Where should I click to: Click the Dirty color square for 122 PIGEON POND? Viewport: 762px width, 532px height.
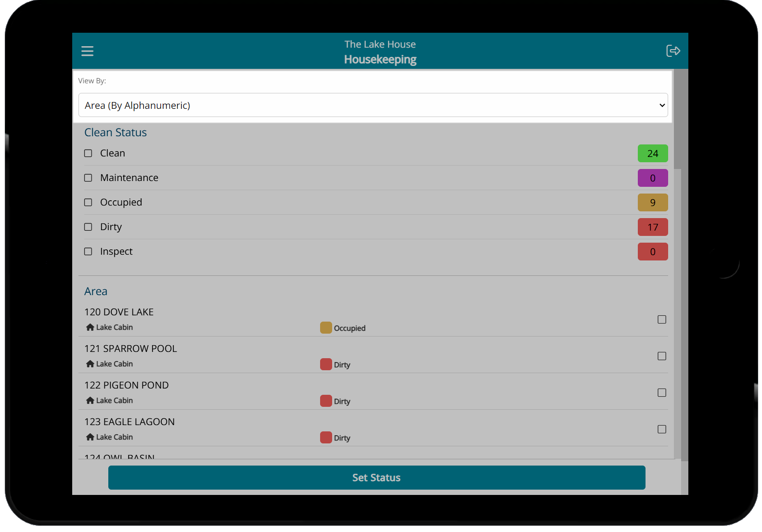326,401
